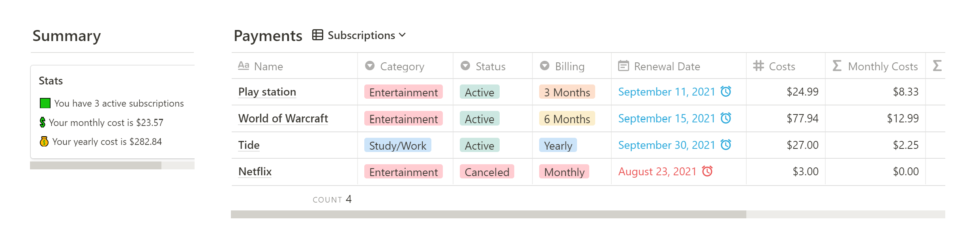Screen dimensions: 980x242
Task: Click the September 30, 2021 date link
Action: pos(667,144)
